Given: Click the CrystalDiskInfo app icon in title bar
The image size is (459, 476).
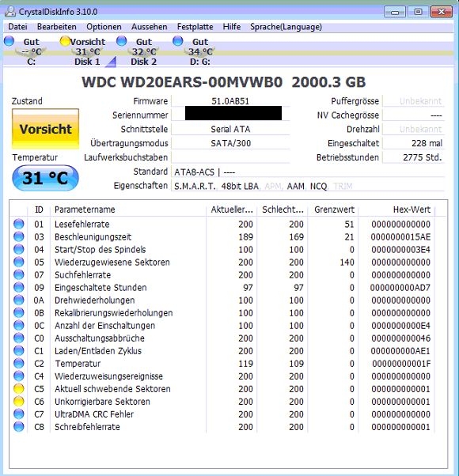Looking at the screenshot, I should (x=10, y=12).
